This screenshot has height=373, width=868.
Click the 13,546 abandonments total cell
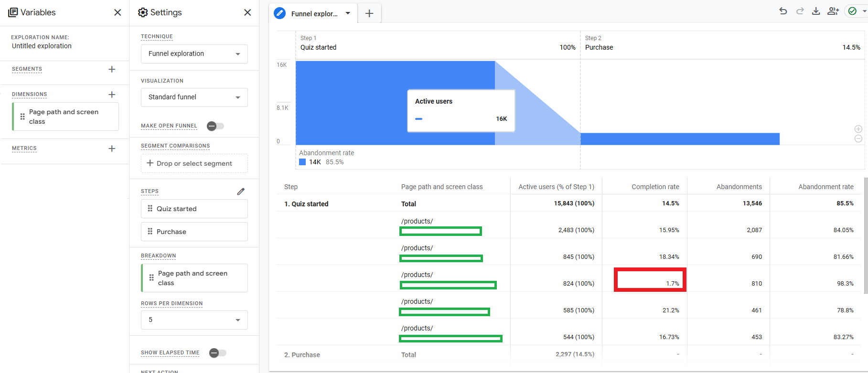[752, 203]
